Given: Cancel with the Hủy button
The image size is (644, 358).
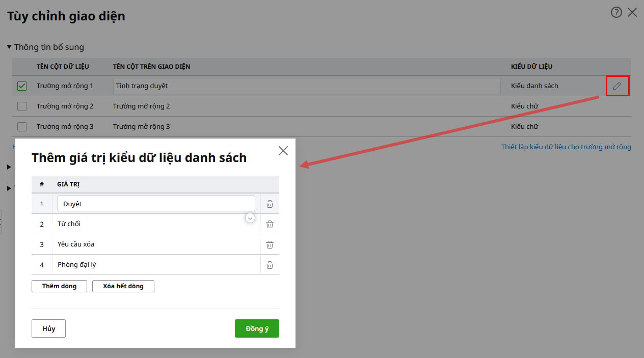Looking at the screenshot, I should click(48, 328).
